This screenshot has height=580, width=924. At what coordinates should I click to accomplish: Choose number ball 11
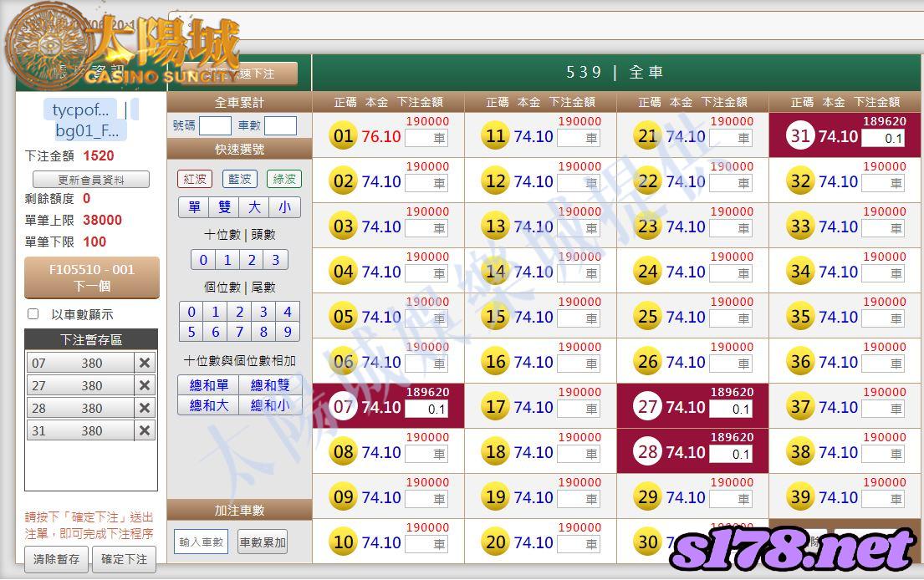point(496,135)
